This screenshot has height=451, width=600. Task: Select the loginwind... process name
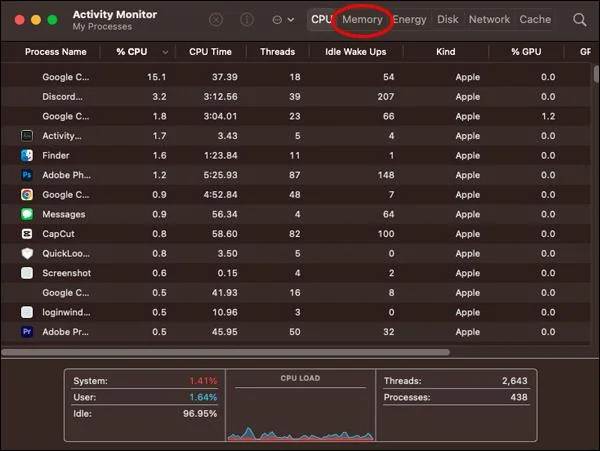click(66, 312)
